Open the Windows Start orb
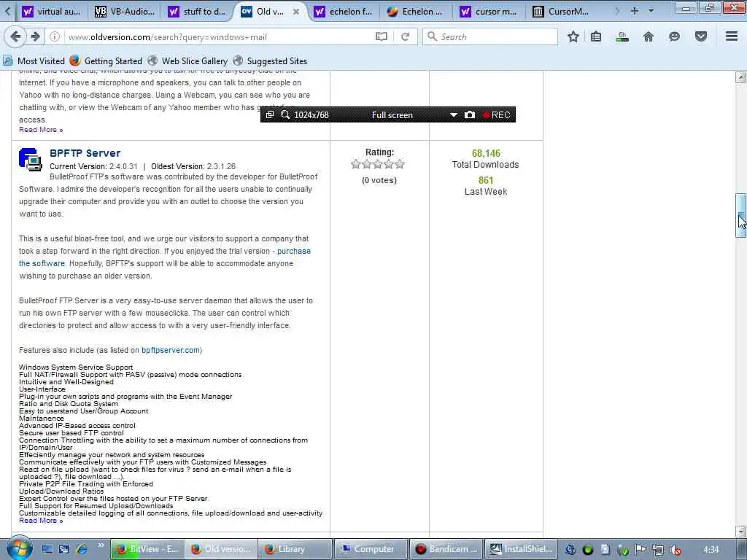Image resolution: width=747 pixels, height=560 pixels. coord(20,548)
